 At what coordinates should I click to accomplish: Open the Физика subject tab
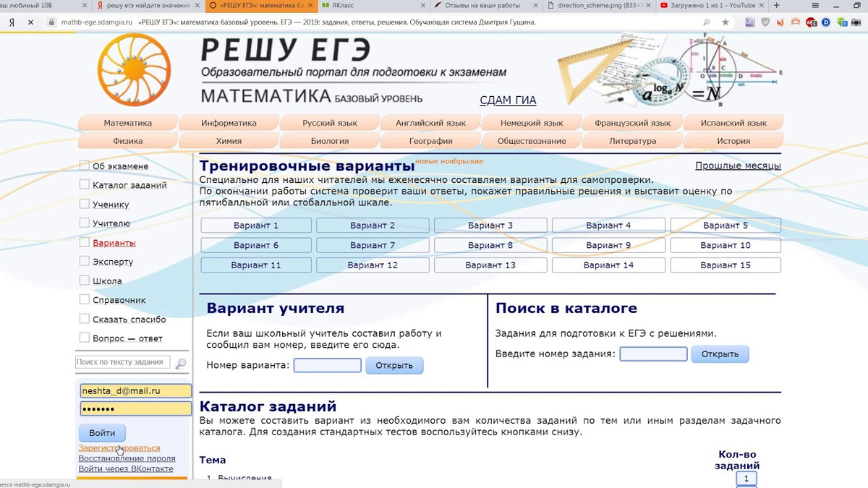pos(128,141)
